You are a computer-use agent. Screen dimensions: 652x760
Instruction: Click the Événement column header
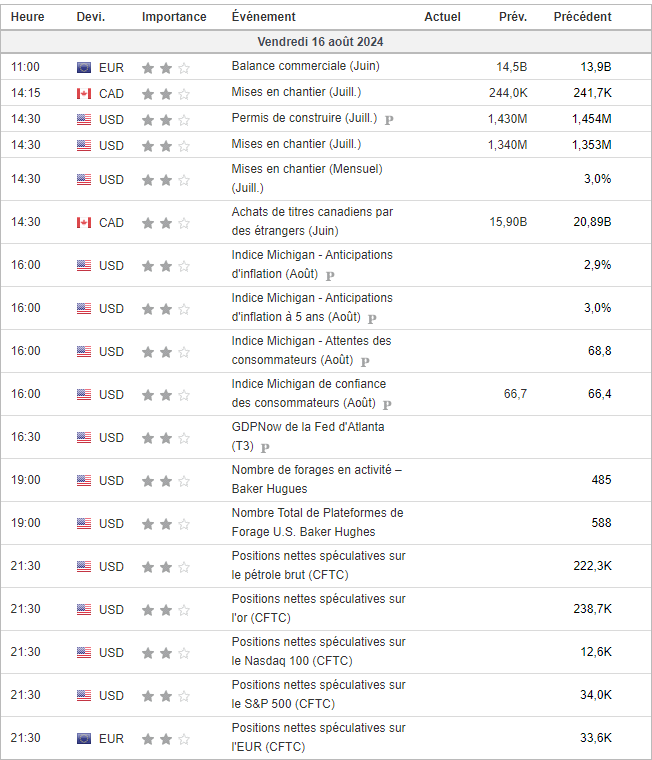point(263,17)
